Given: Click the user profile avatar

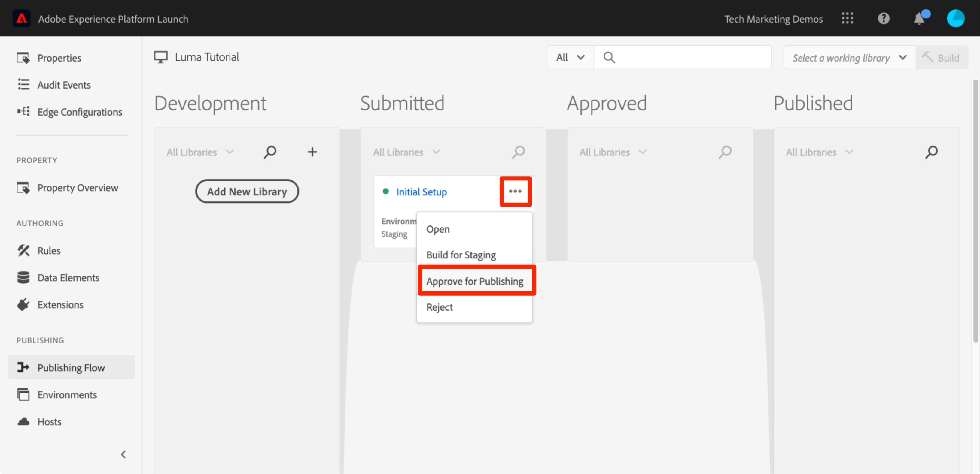Looking at the screenshot, I should (955, 18).
